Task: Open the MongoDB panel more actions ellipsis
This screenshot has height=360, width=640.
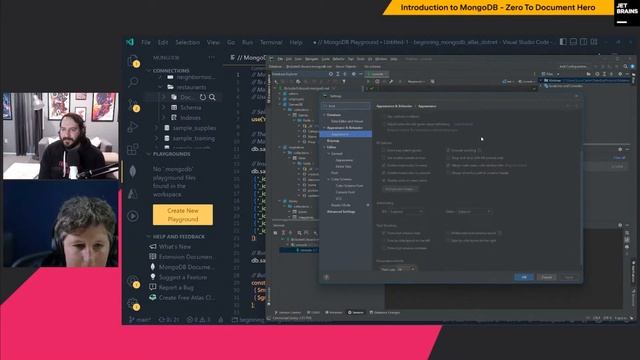Action: (211, 58)
